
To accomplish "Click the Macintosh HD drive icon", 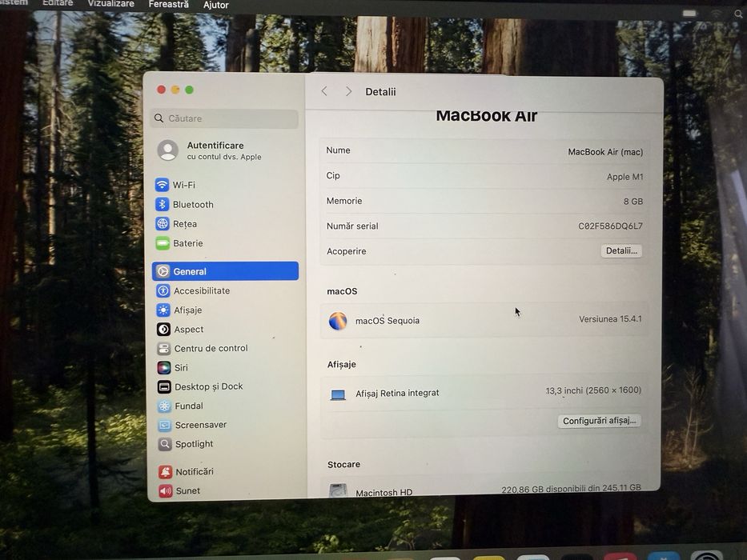I will [338, 490].
